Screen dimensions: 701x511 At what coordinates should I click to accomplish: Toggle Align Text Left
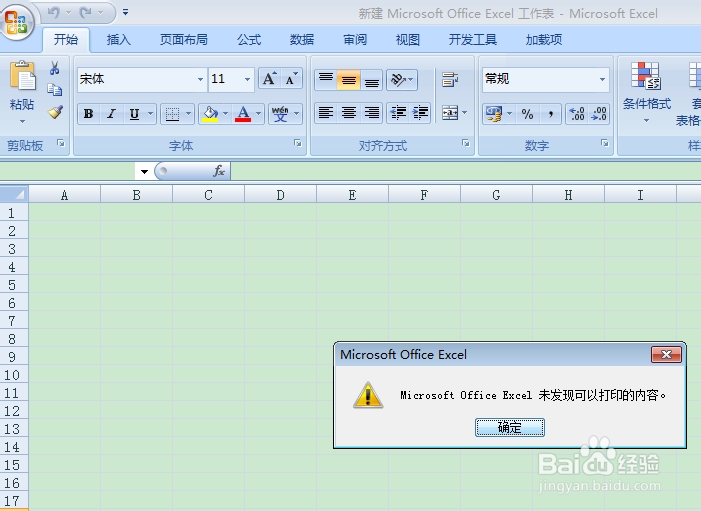(x=326, y=113)
